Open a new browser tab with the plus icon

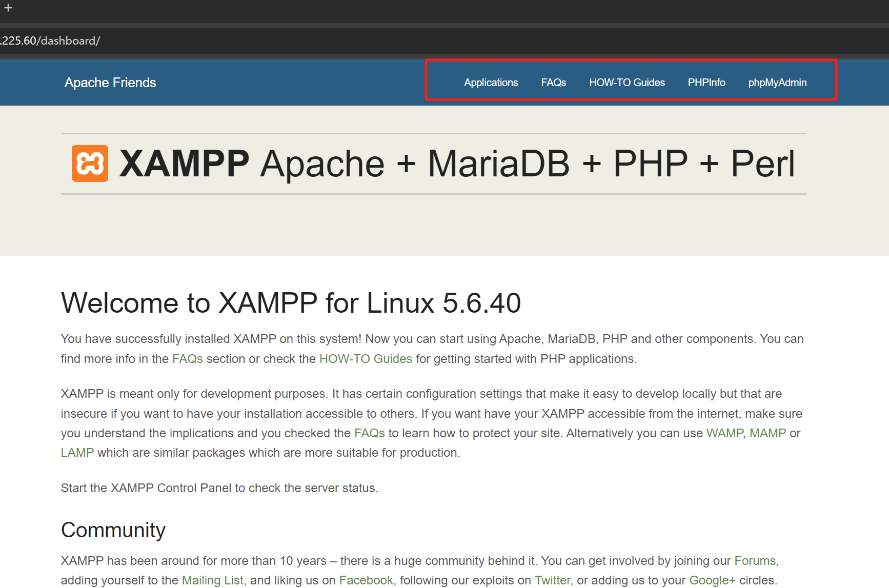tap(8, 8)
